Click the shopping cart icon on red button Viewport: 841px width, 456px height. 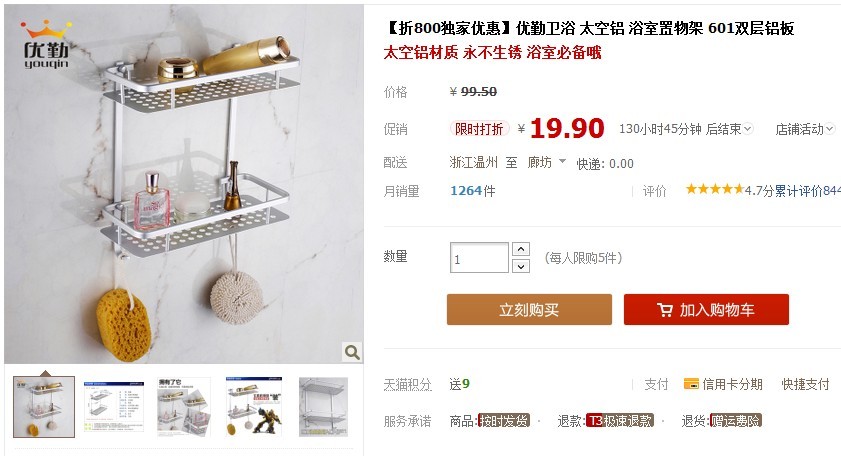(x=665, y=310)
